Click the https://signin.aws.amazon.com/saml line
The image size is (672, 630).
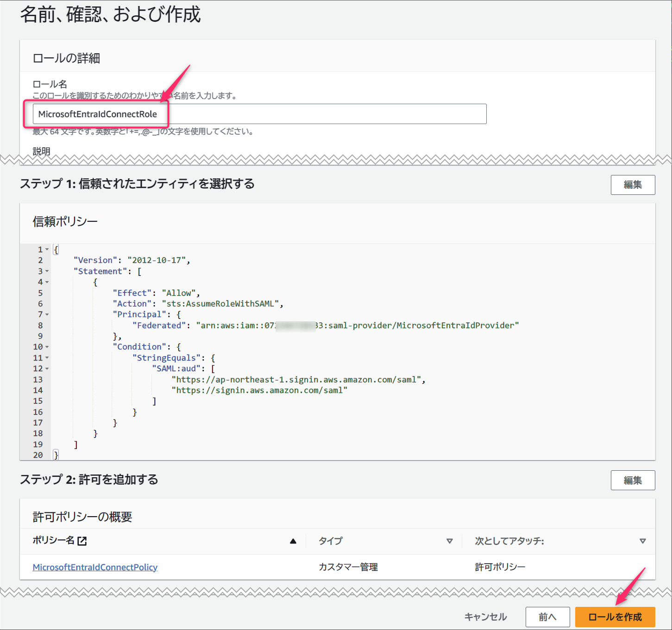(259, 390)
